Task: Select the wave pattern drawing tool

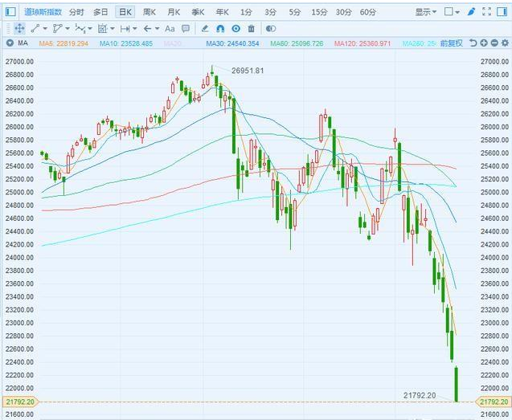Action: click(x=80, y=29)
